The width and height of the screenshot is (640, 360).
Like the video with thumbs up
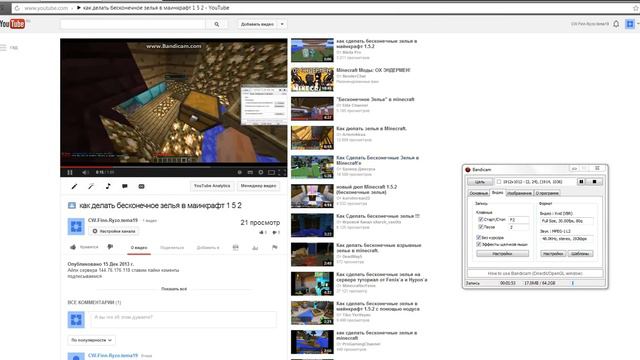tap(73, 247)
